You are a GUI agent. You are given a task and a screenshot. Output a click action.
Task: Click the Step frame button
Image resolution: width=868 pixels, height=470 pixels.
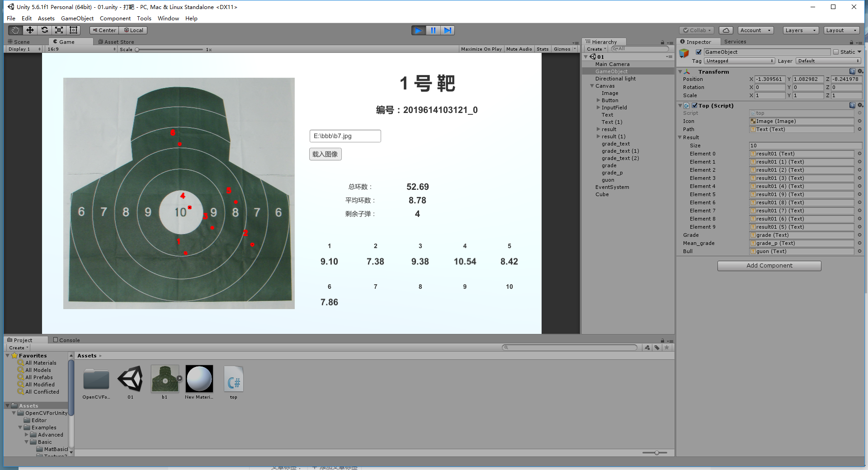pyautogui.click(x=448, y=30)
